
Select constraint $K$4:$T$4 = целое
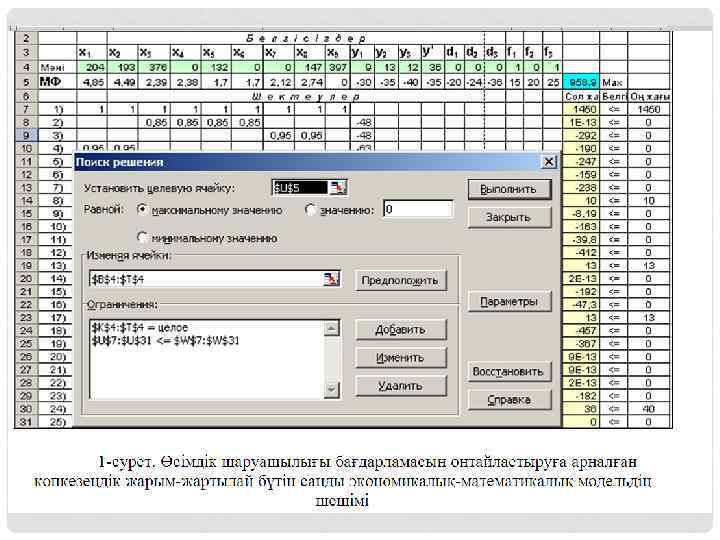click(140, 327)
